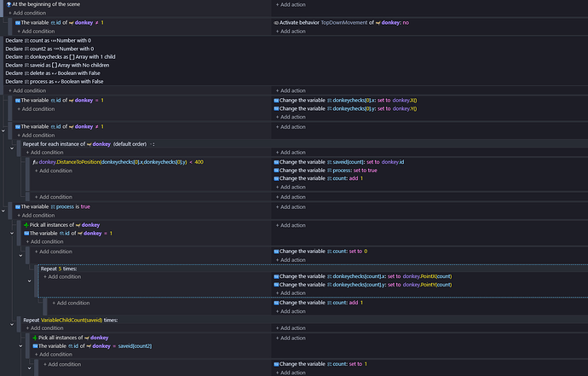Image resolution: width=588 pixels, height=376 pixels.
Task: Click variable icon of 'donkeychecks[count].y' action
Action: tap(276, 285)
